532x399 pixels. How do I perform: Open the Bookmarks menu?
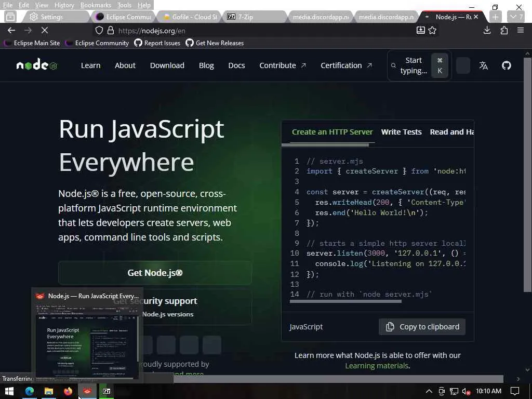(x=96, y=5)
